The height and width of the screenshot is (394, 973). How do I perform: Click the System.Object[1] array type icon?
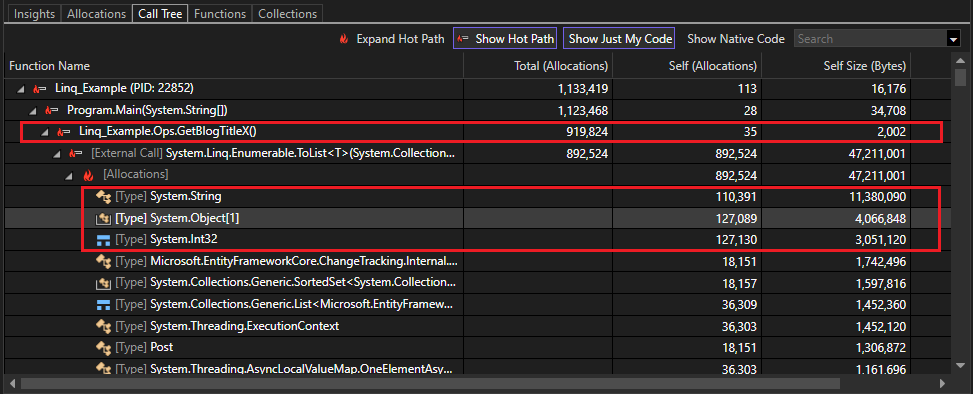pyautogui.click(x=103, y=218)
